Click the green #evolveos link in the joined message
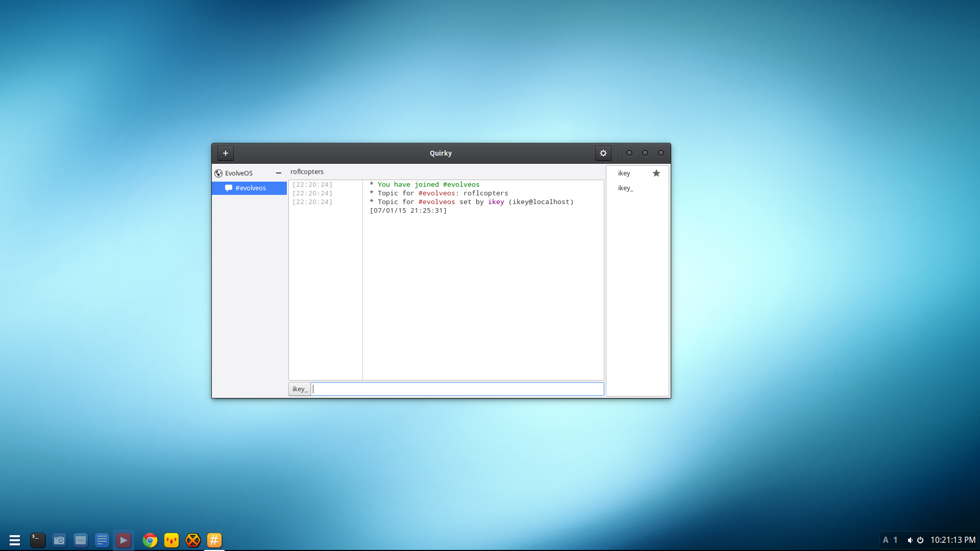 pos(461,185)
